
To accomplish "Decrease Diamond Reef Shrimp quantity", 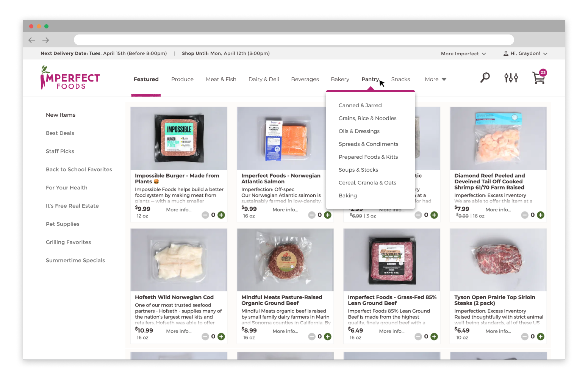I will tap(525, 215).
